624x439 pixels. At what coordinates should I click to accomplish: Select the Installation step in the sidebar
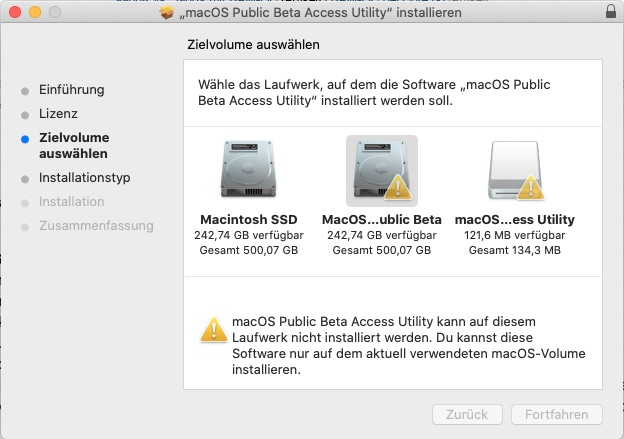pyautogui.click(x=72, y=202)
